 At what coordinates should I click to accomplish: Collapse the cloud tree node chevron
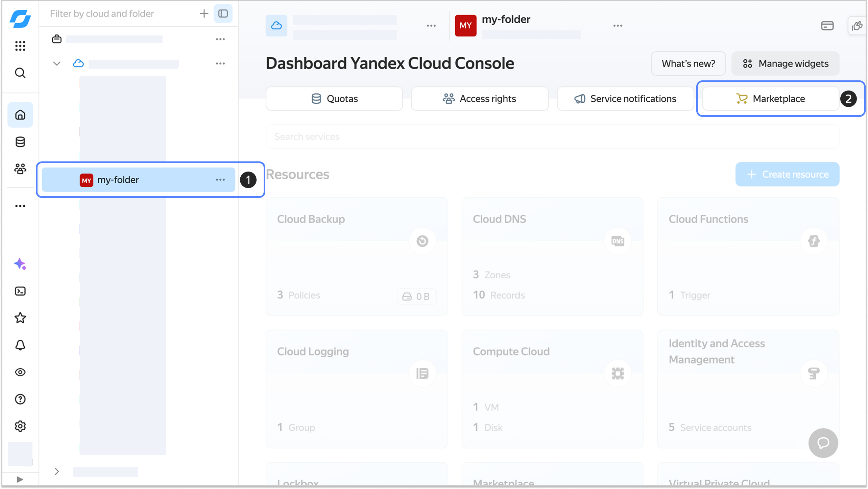click(x=57, y=63)
